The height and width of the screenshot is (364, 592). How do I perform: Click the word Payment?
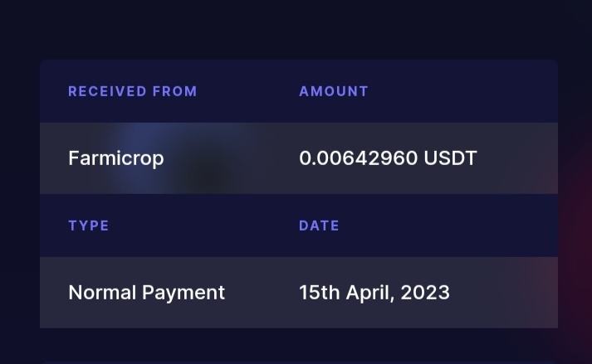tap(183, 293)
